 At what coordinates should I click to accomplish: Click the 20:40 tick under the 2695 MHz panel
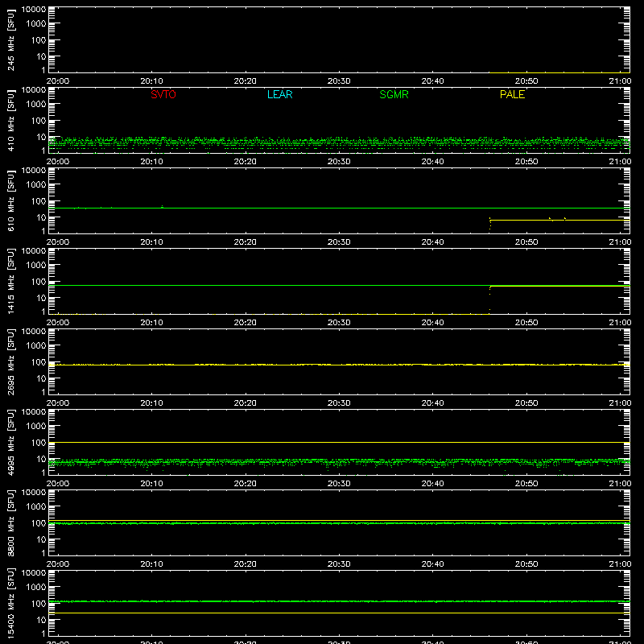432,403
